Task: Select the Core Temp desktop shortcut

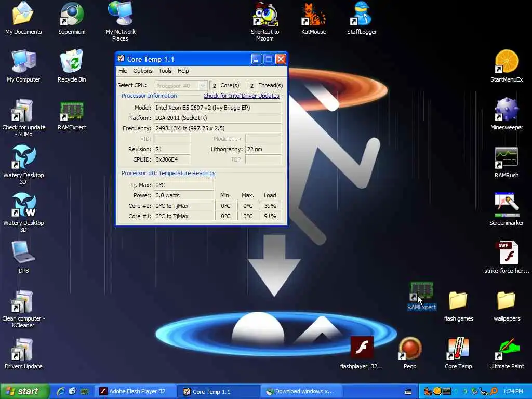Action: click(458, 353)
